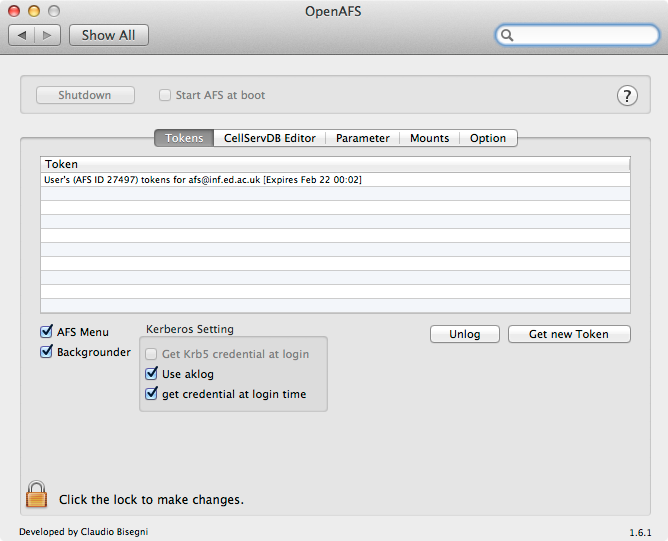Click the Show All button

coord(109,35)
